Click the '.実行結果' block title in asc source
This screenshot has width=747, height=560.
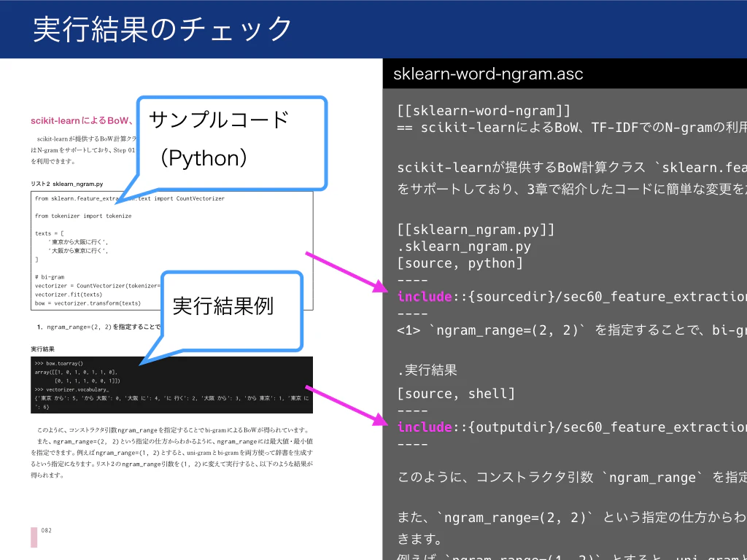coord(427,370)
